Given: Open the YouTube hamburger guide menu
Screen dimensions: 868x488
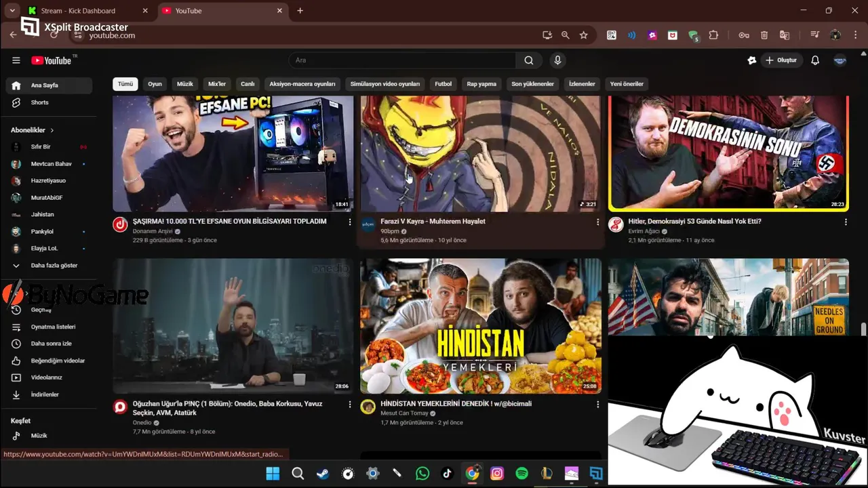Looking at the screenshot, I should (16, 60).
